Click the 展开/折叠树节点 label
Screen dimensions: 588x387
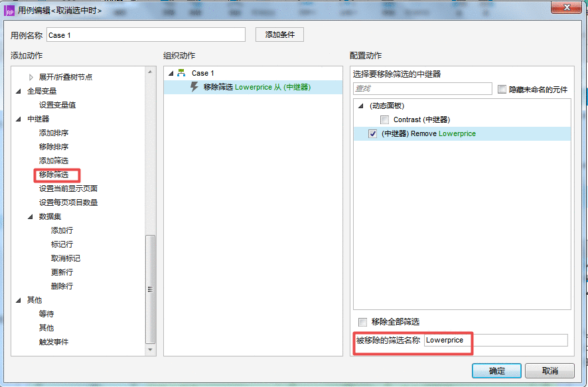point(66,77)
